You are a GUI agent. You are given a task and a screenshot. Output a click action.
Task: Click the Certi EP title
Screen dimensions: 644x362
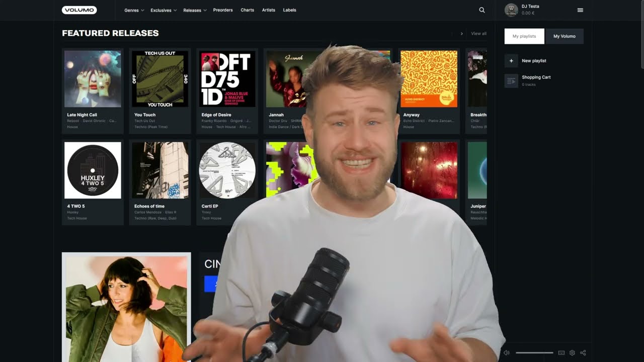(x=210, y=207)
